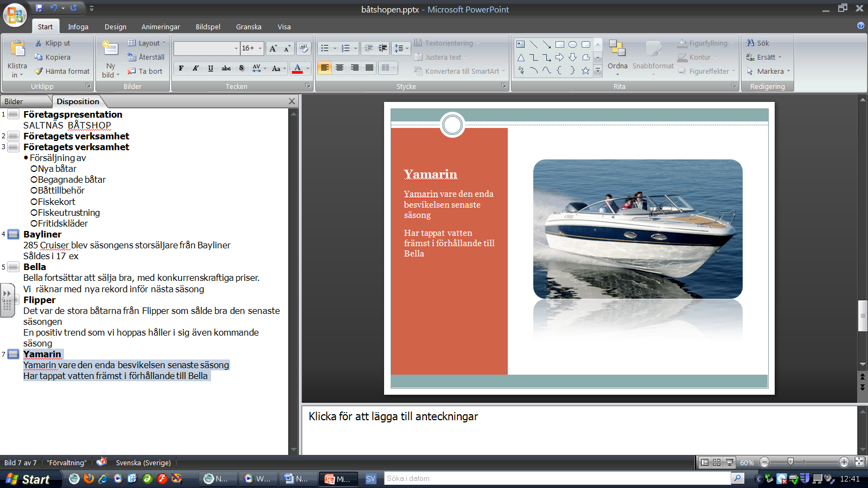Increase font size with the large A
This screenshot has height=488, width=868.
pyautogui.click(x=273, y=48)
